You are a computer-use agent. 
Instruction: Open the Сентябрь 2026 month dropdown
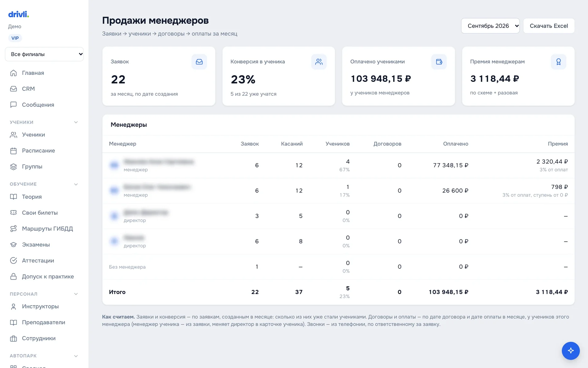coord(490,26)
